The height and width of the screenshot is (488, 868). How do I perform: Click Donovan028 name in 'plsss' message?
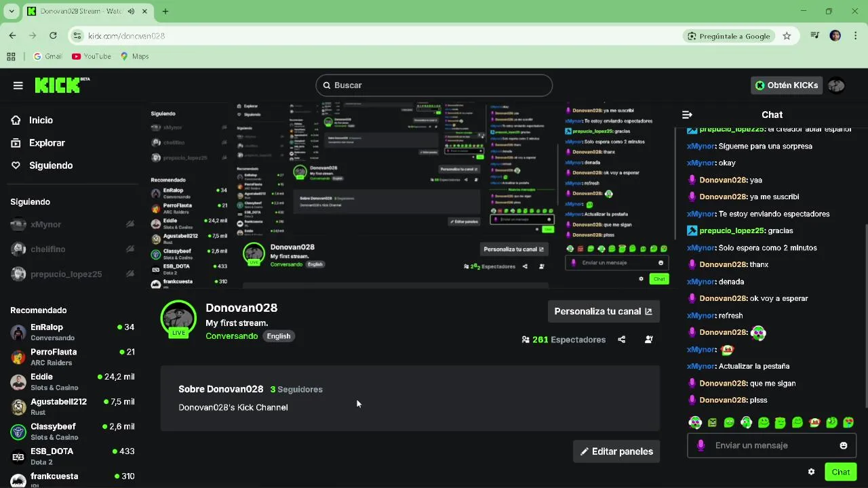(723, 400)
